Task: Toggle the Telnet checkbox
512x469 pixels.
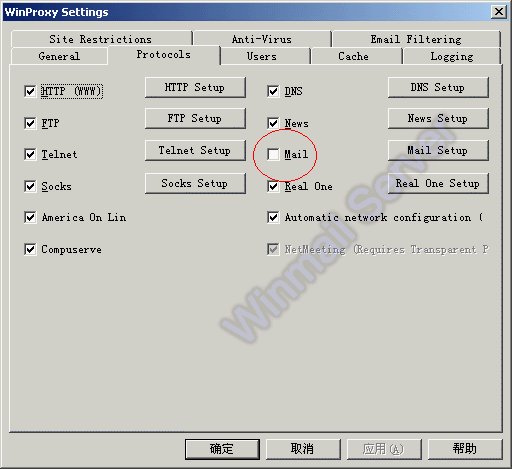Action: 30,154
